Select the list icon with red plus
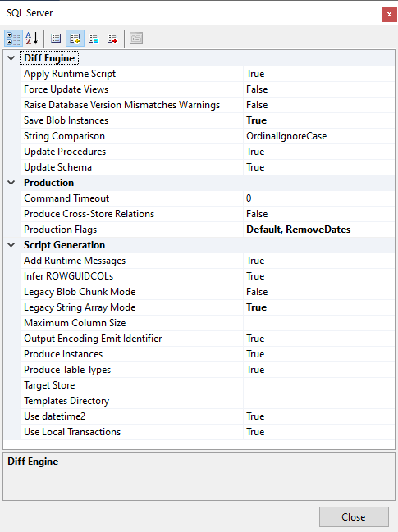 (x=112, y=38)
